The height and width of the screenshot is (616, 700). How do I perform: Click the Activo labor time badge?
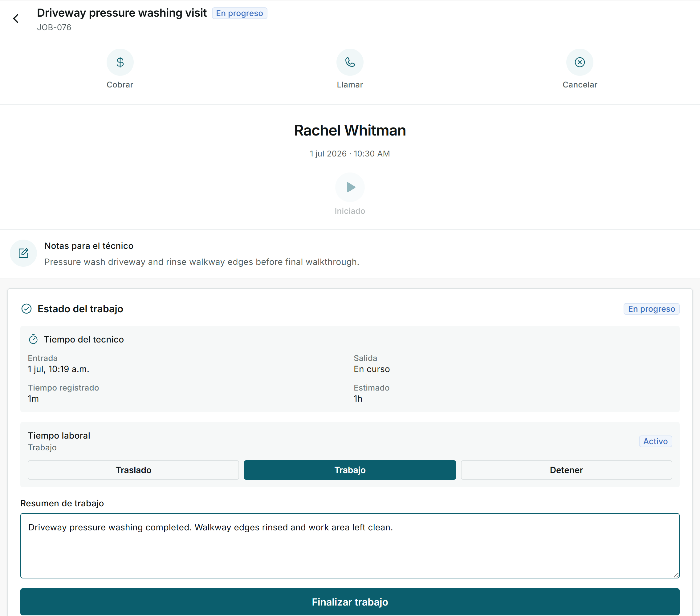click(x=655, y=441)
